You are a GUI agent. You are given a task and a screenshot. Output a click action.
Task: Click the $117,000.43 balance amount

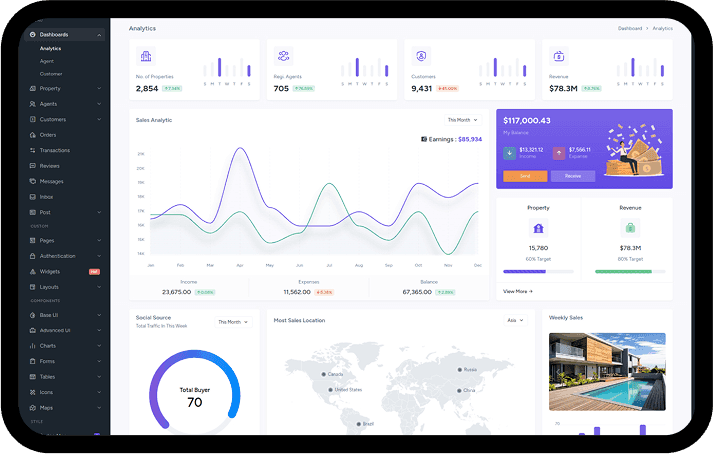coord(527,121)
